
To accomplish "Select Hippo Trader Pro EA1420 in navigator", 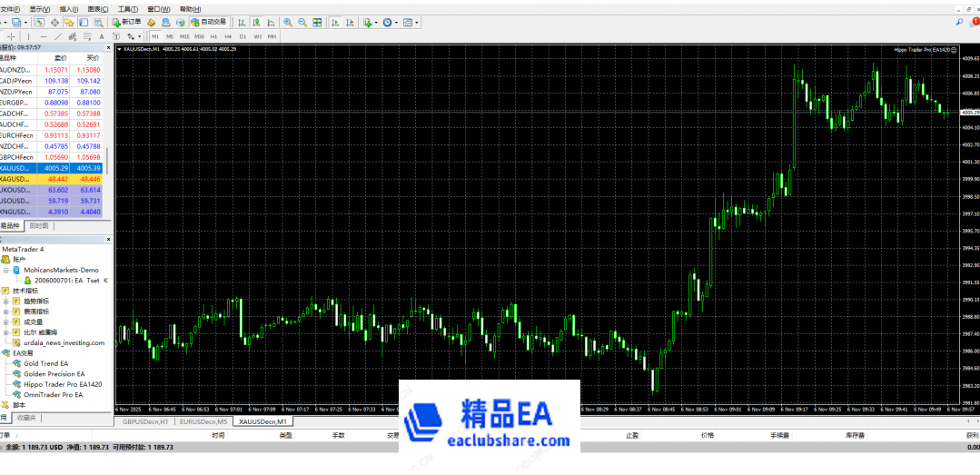I will pyautogui.click(x=62, y=384).
